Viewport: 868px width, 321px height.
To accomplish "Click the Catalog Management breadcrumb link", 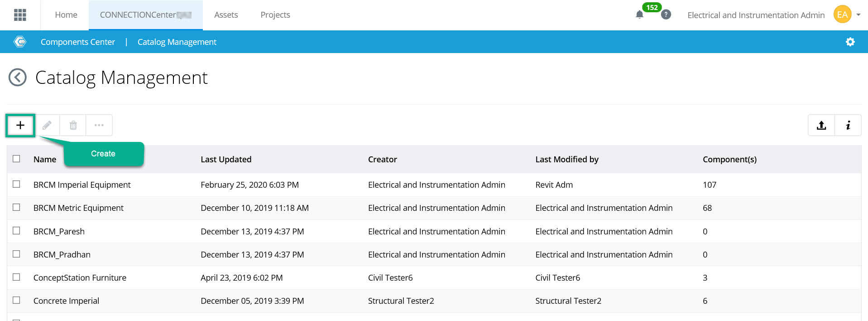I will 177,42.
